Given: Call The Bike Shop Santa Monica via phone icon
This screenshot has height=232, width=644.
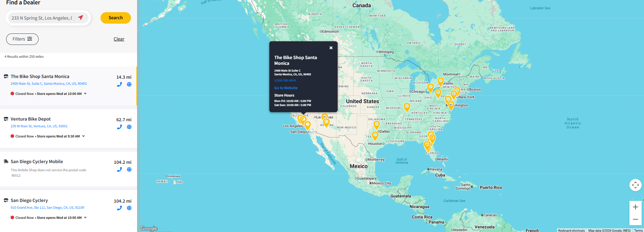Looking at the screenshot, I should (x=119, y=84).
